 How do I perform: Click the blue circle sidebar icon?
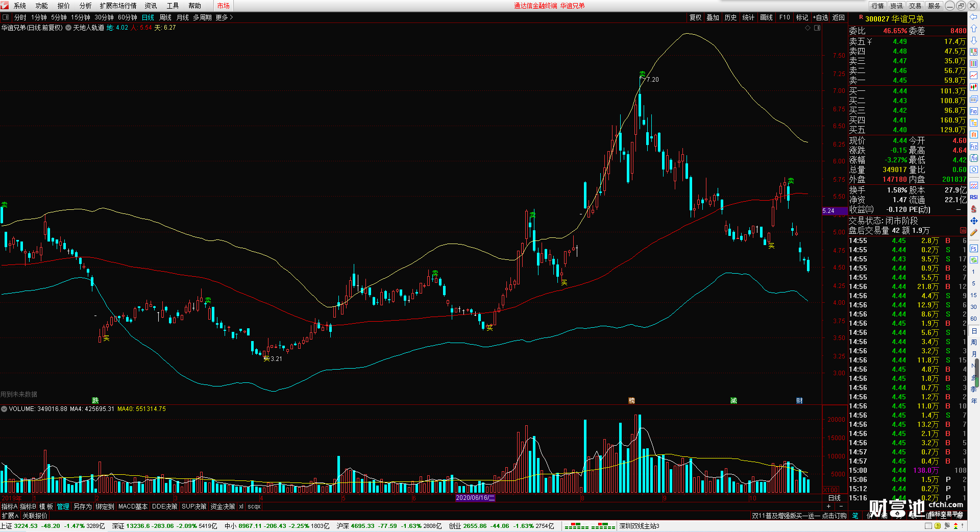(x=974, y=170)
